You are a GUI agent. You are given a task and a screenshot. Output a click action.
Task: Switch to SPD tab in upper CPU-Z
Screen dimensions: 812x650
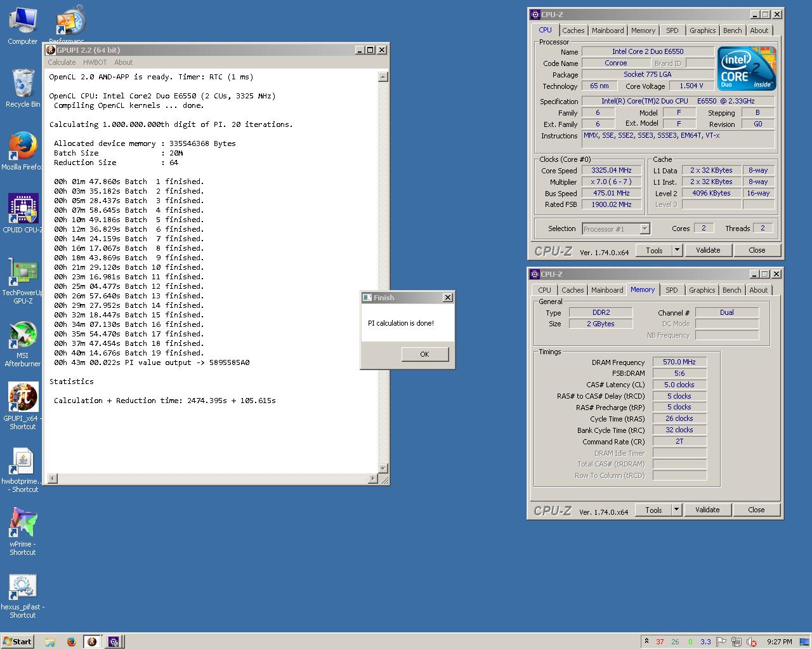point(672,30)
